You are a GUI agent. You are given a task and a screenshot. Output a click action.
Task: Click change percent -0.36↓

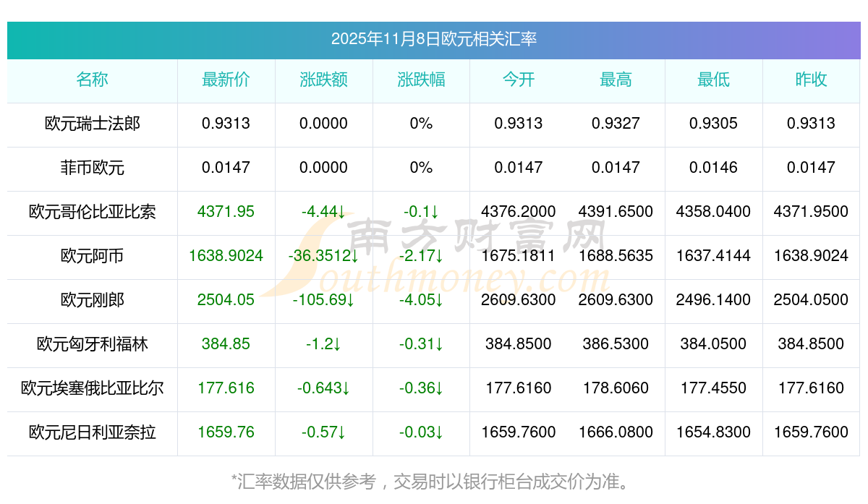point(421,388)
